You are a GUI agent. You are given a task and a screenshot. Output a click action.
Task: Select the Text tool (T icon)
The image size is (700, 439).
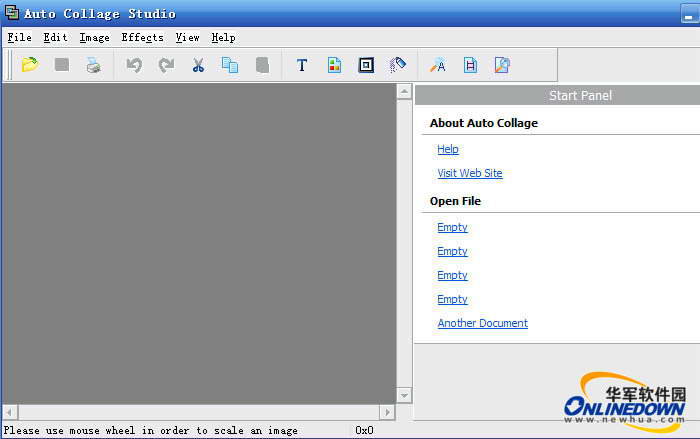(302, 65)
